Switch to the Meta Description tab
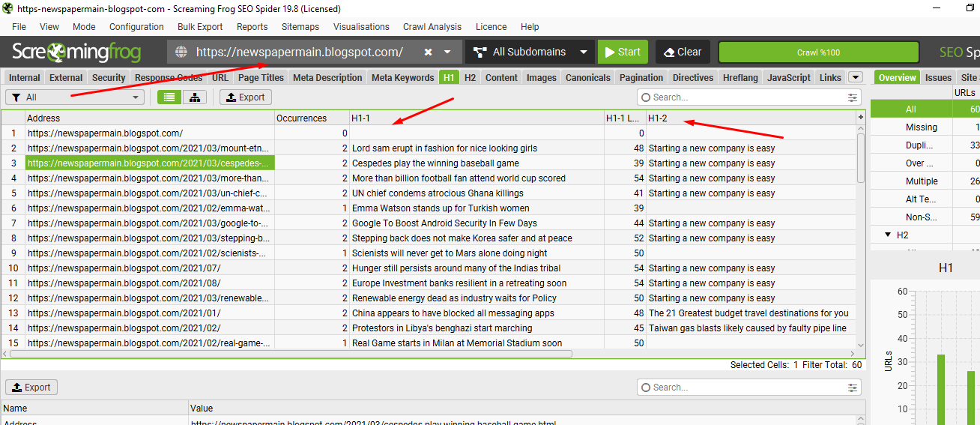Viewport: 980px width, 425px height. click(x=327, y=78)
